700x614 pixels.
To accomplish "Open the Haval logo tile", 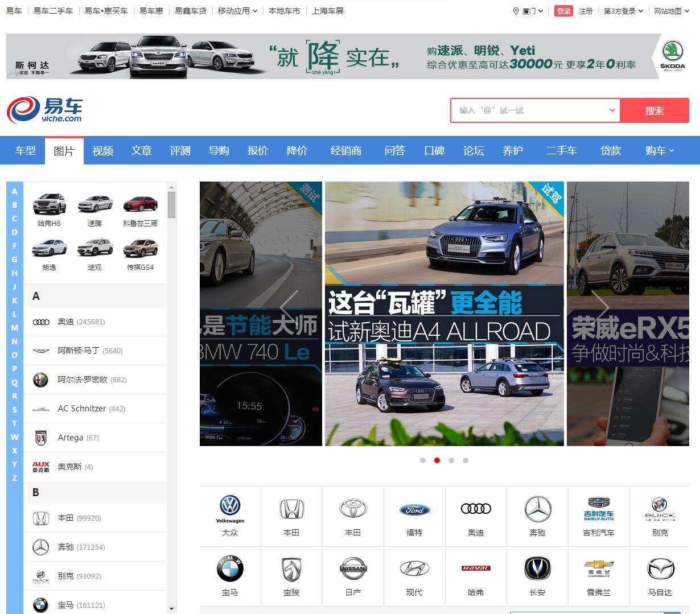I will 476,576.
